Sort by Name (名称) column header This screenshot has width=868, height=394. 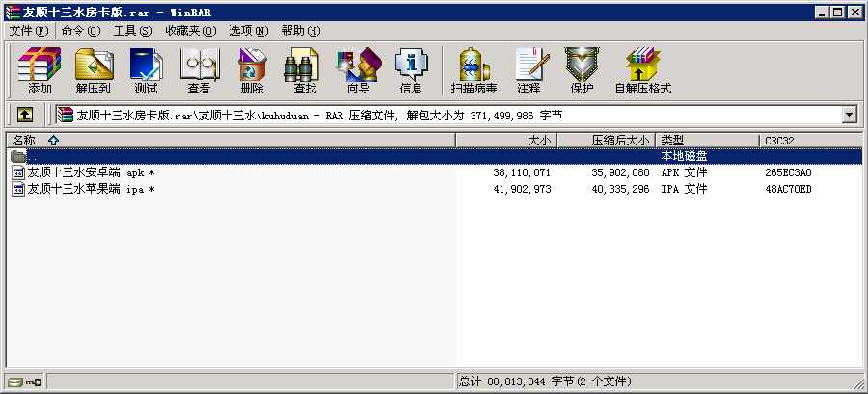pos(231,141)
